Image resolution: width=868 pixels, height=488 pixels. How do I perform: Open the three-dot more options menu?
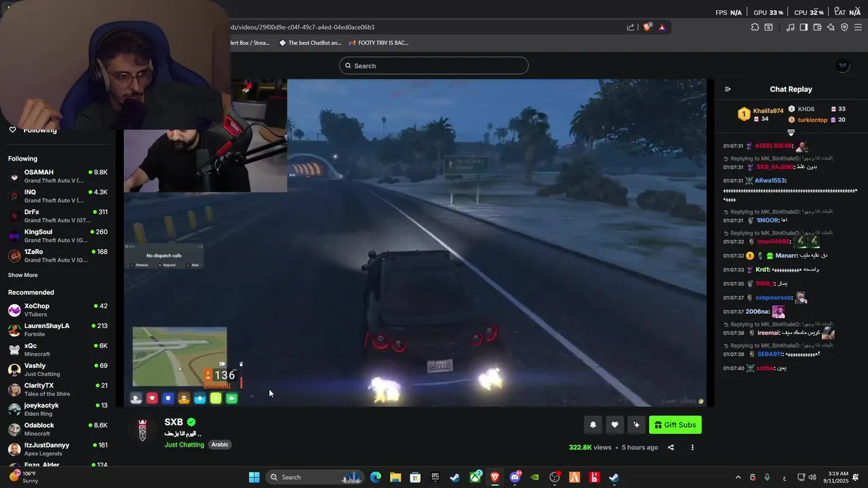692,447
